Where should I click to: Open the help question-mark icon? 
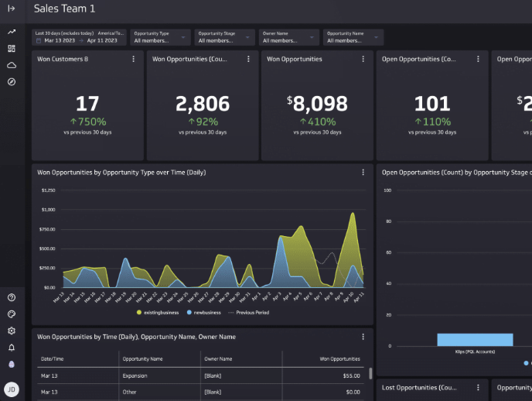point(12,297)
